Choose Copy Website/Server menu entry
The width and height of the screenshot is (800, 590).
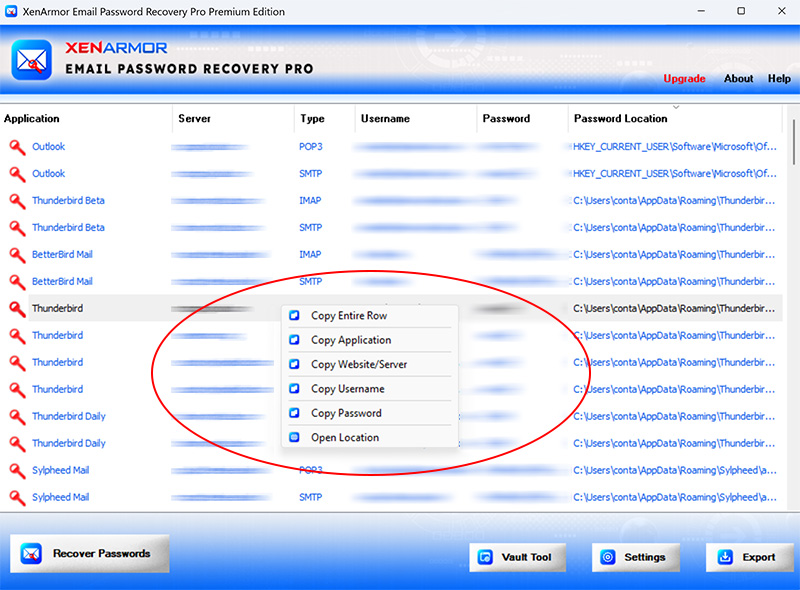coord(359,365)
